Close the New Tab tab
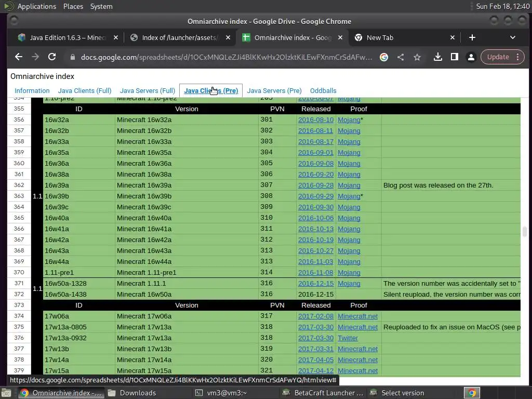This screenshot has height=399, width=532. [453, 37]
